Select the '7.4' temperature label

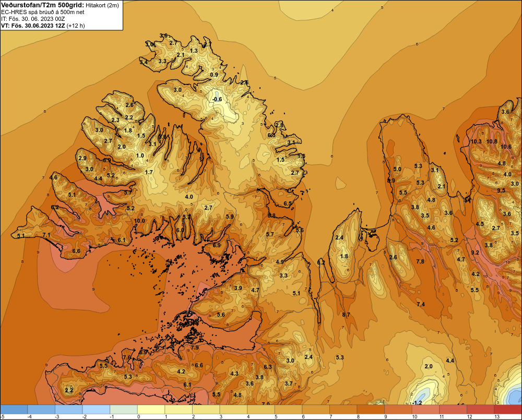(421, 304)
